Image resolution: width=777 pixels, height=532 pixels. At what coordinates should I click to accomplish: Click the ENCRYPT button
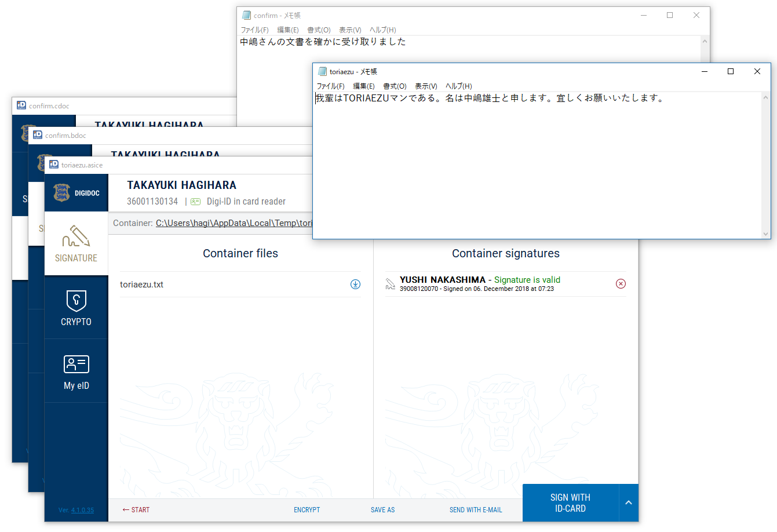pyautogui.click(x=307, y=510)
